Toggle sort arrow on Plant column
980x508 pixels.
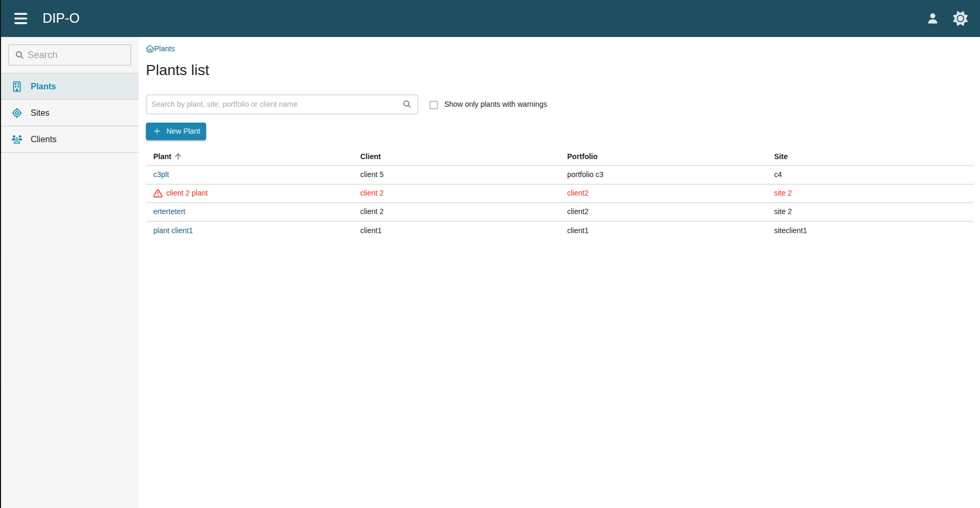[x=178, y=156]
